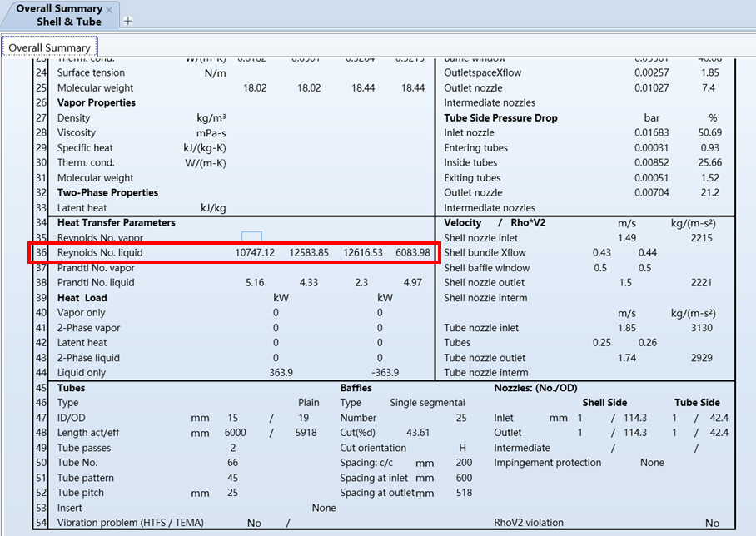Select Molecular weight value 18.02 in first column
Screen dimensions: 756x536
tap(255, 87)
